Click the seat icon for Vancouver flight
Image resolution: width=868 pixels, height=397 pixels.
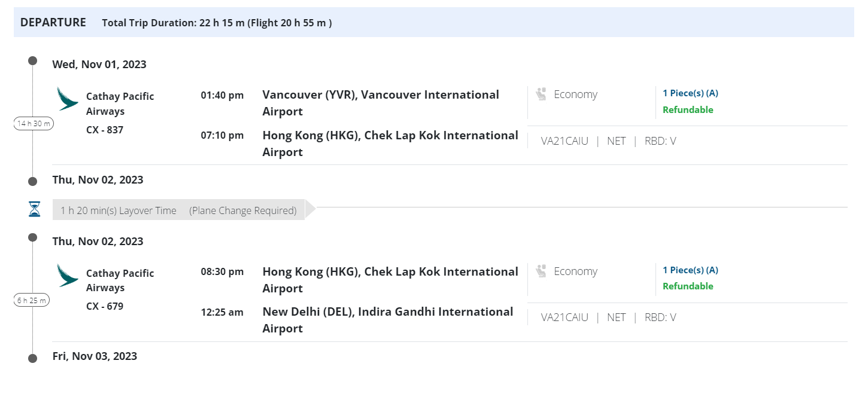(x=541, y=94)
